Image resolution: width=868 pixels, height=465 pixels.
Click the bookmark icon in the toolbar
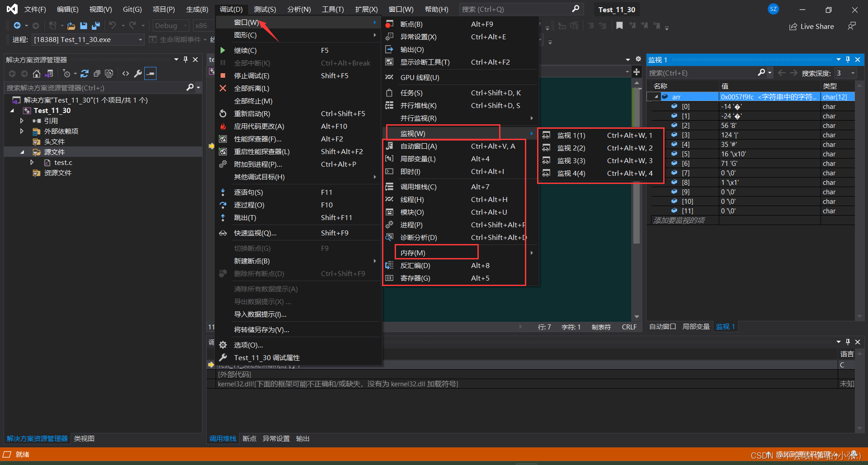coord(619,26)
